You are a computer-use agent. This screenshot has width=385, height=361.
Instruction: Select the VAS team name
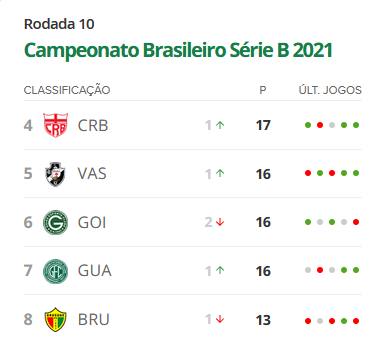tap(92, 174)
